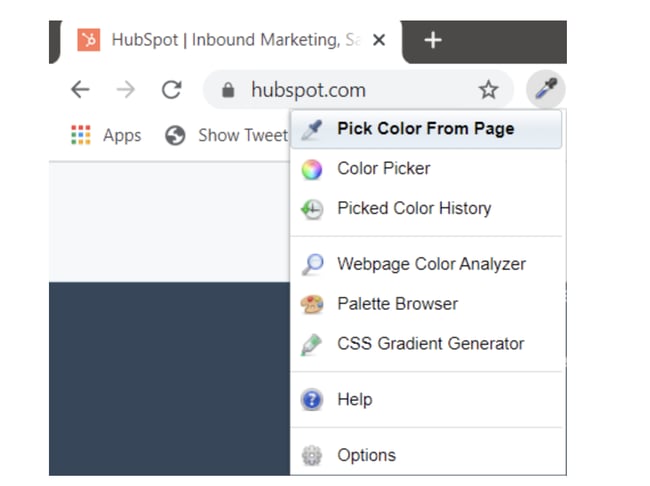Select the HubSpot Inbound Marketing tab
The image size is (650, 486).
point(230,41)
